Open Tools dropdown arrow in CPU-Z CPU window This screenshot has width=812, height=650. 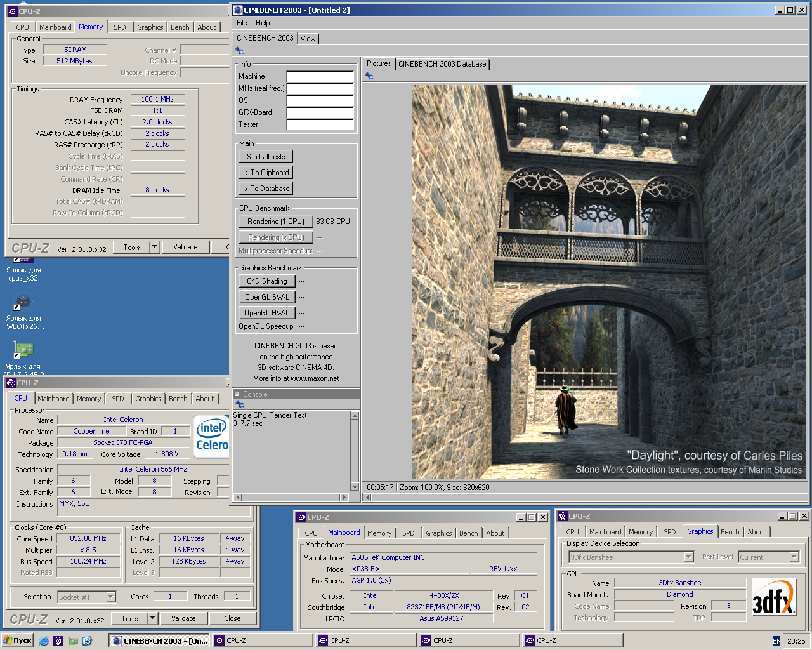[152, 618]
